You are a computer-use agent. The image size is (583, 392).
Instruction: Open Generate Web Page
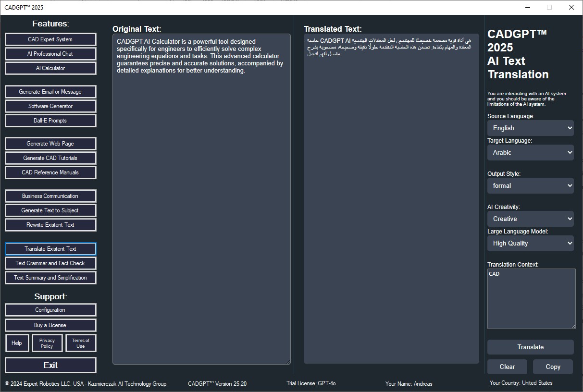tap(50, 144)
